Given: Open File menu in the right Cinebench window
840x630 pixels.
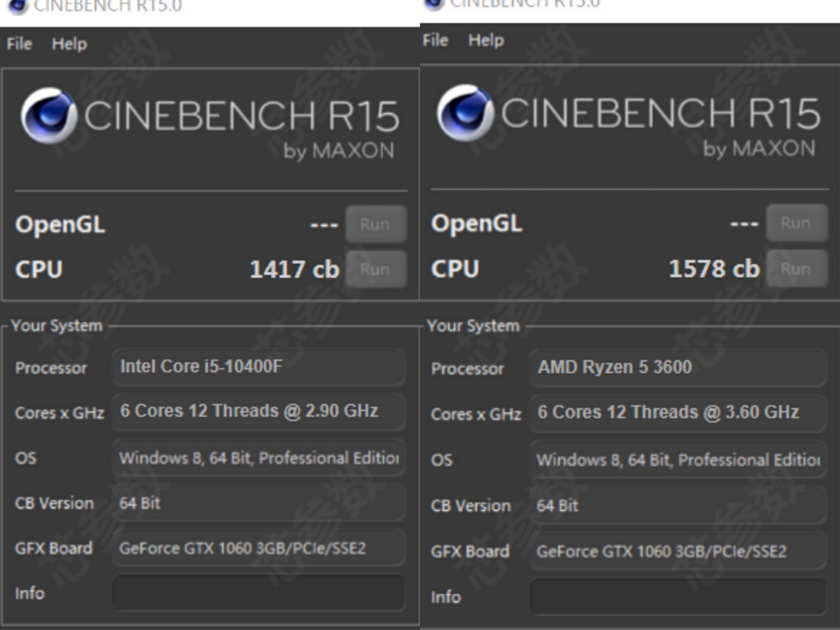Looking at the screenshot, I should pyautogui.click(x=435, y=40).
